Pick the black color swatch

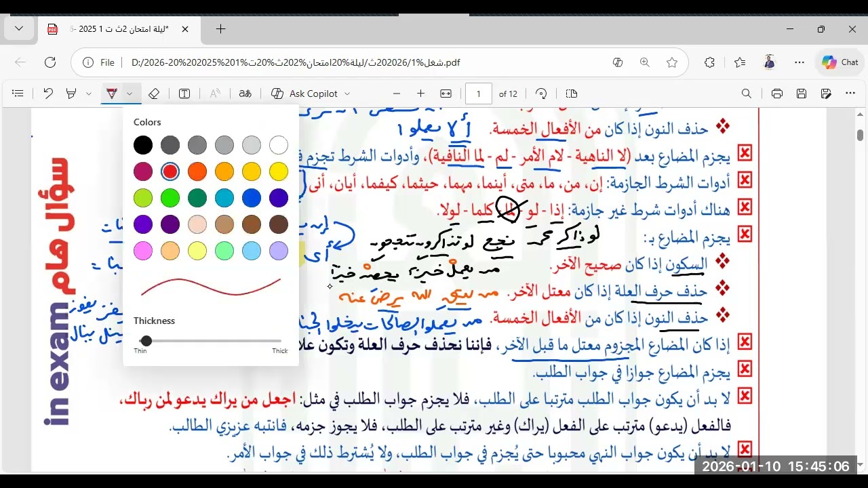(x=143, y=145)
